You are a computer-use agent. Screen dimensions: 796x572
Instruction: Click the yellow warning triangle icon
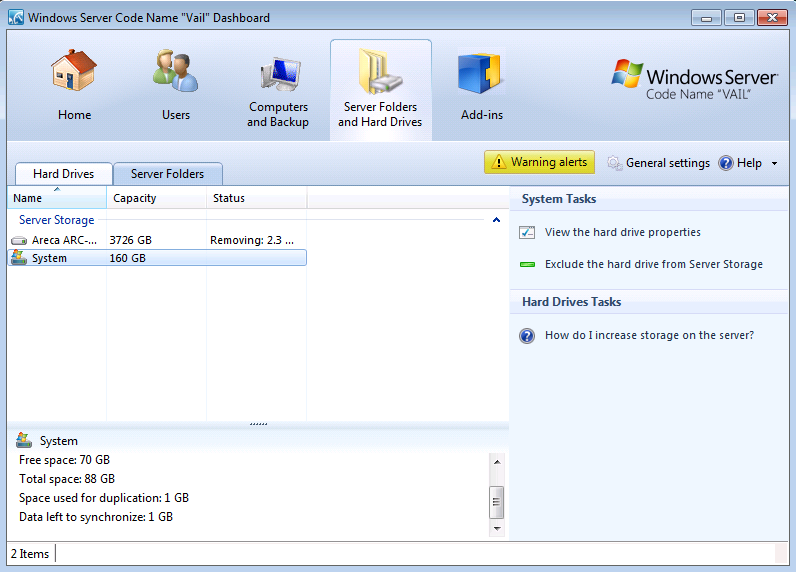pos(499,162)
